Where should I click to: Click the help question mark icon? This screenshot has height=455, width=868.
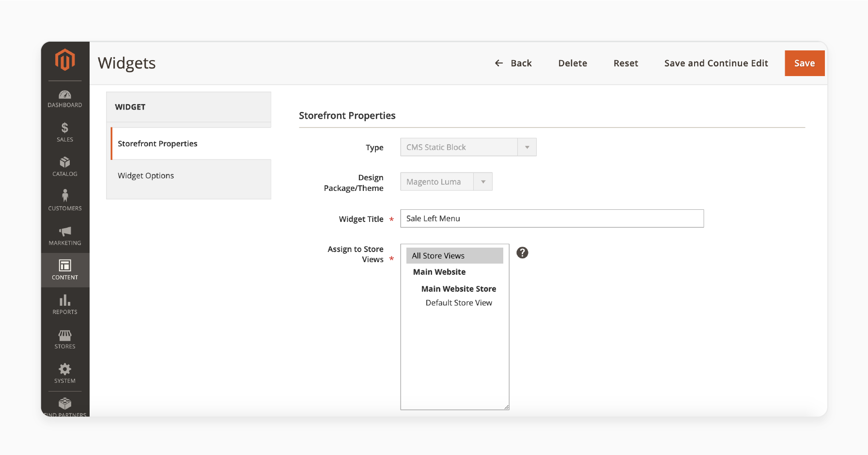tap(522, 252)
